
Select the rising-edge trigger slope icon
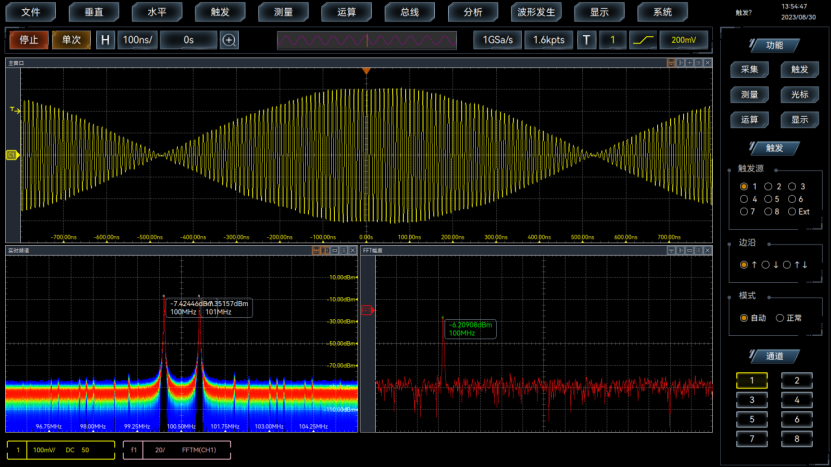[x=641, y=40]
